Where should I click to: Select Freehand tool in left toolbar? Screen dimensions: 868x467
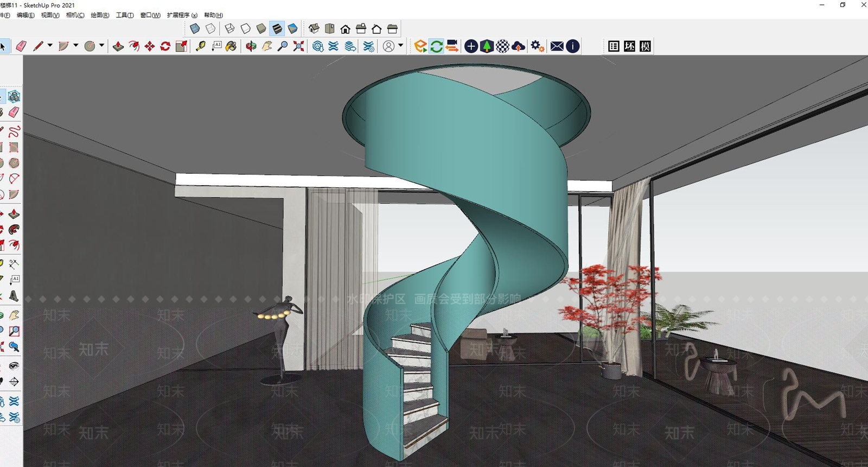tap(14, 131)
